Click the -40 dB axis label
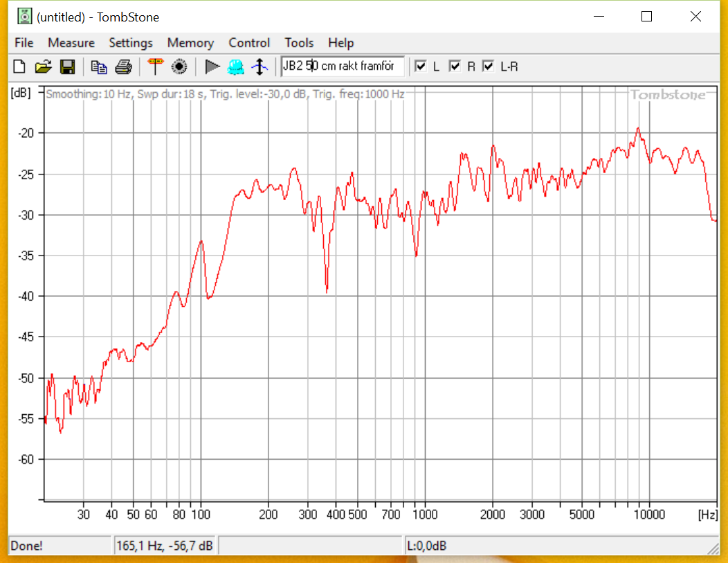The height and width of the screenshot is (563, 728). pos(26,296)
